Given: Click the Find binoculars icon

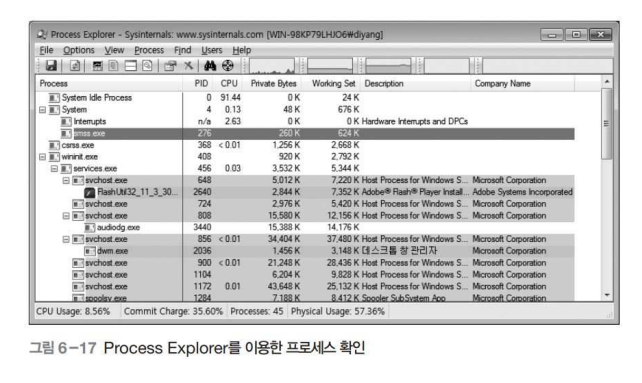Looking at the screenshot, I should point(210,66).
